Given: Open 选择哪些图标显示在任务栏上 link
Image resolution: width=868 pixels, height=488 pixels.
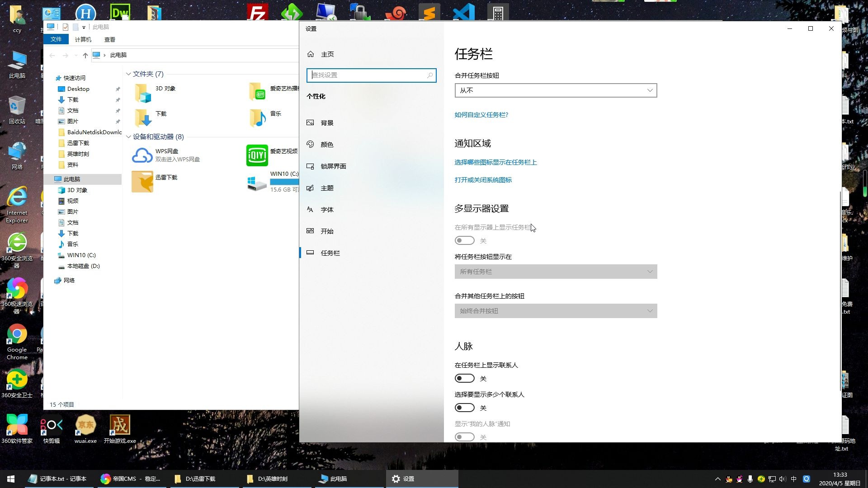Looking at the screenshot, I should click(495, 162).
